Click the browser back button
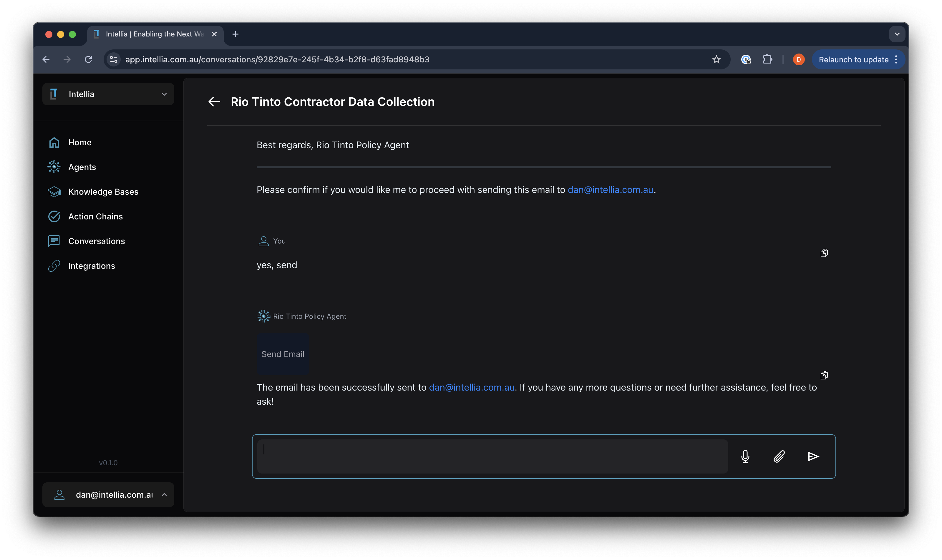 pos(46,59)
